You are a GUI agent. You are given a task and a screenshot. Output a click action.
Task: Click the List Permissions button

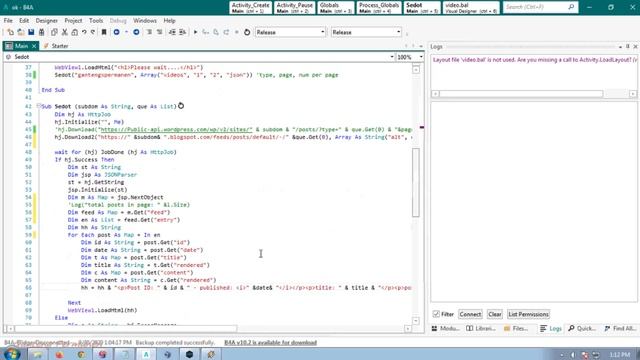tap(528, 314)
